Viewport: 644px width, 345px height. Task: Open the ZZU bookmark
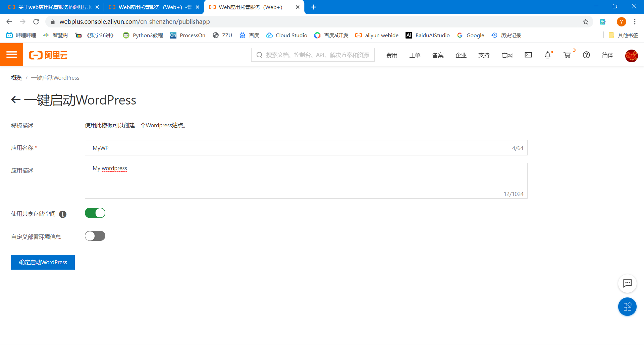222,35
